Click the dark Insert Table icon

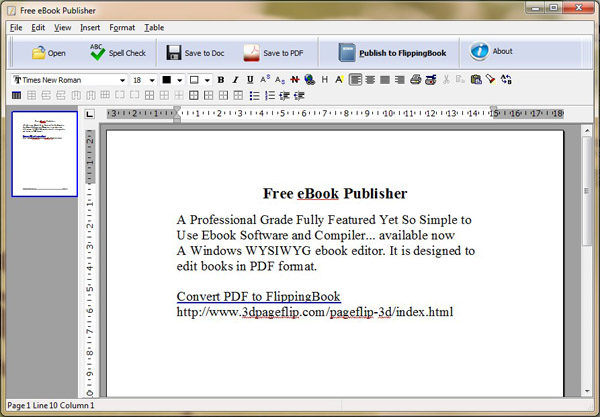[16, 95]
